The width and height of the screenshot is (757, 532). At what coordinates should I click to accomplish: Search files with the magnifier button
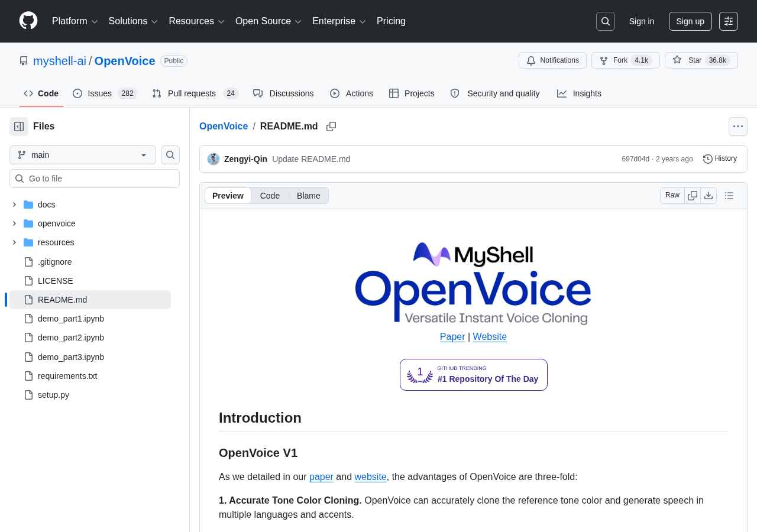point(170,155)
